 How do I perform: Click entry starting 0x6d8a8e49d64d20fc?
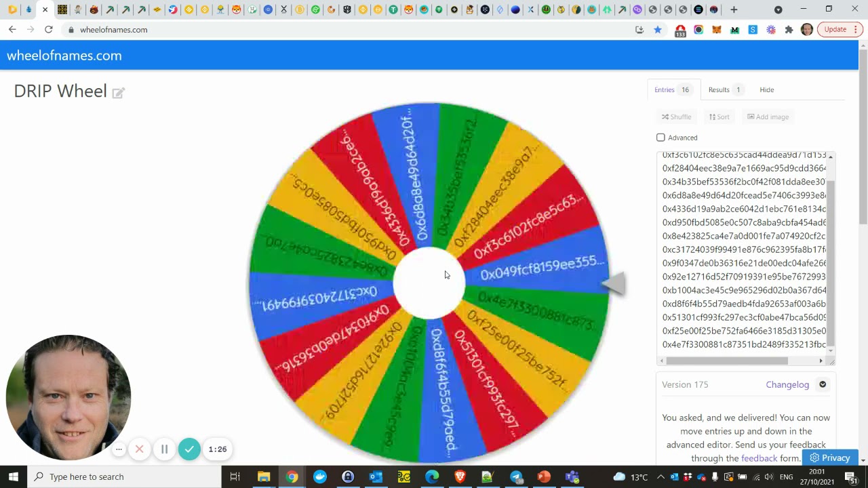pos(744,195)
